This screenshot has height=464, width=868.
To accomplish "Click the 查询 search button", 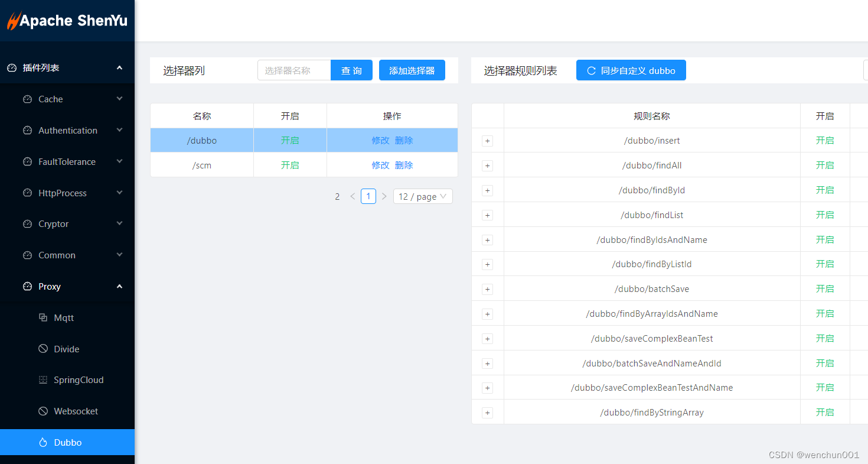I will (x=351, y=70).
